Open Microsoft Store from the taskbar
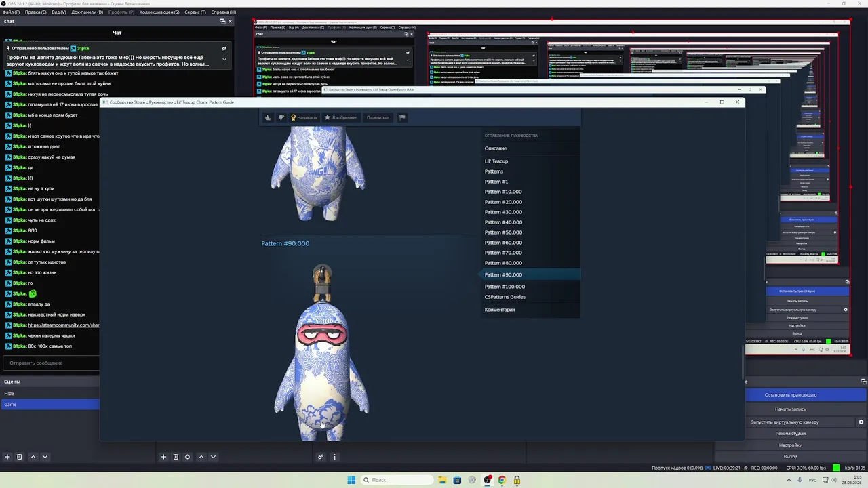 click(457, 480)
